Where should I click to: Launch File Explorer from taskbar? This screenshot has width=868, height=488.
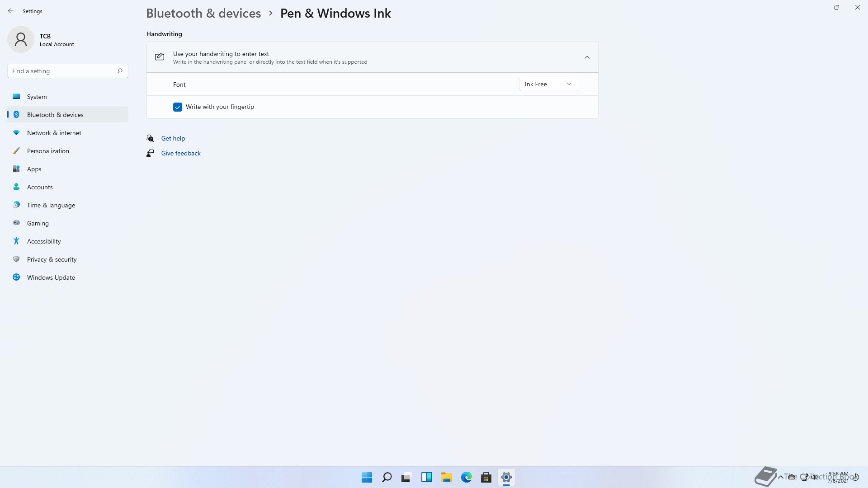(x=446, y=477)
